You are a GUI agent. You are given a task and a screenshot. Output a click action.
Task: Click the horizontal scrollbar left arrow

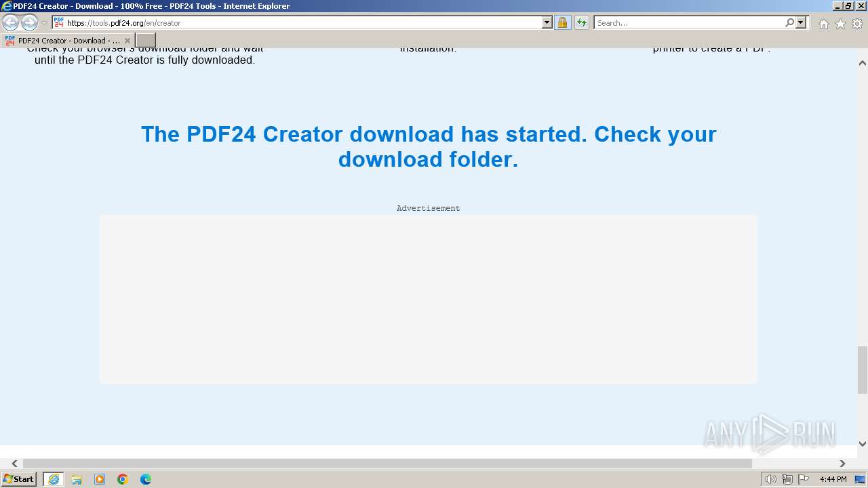[14, 464]
